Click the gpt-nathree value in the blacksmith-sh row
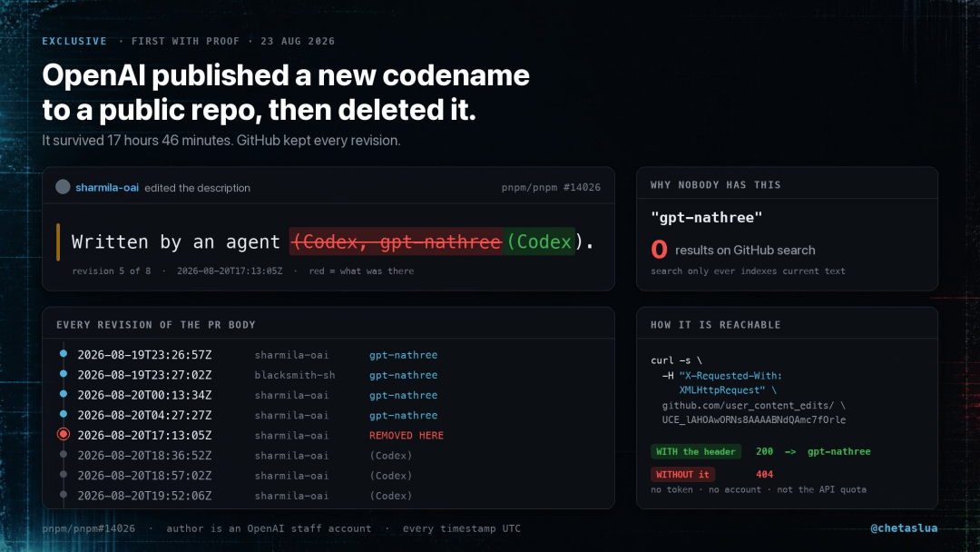980x552 pixels. pyautogui.click(x=403, y=375)
